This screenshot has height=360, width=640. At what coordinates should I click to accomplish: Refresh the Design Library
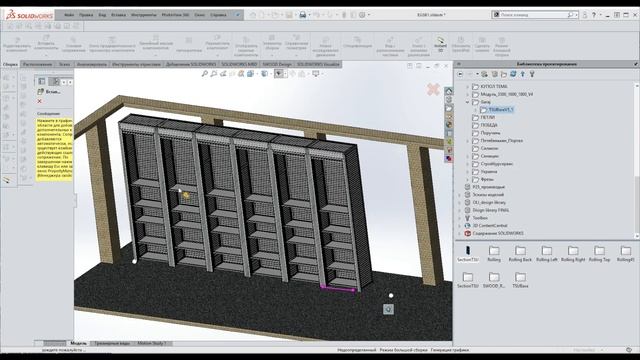pos(513,74)
